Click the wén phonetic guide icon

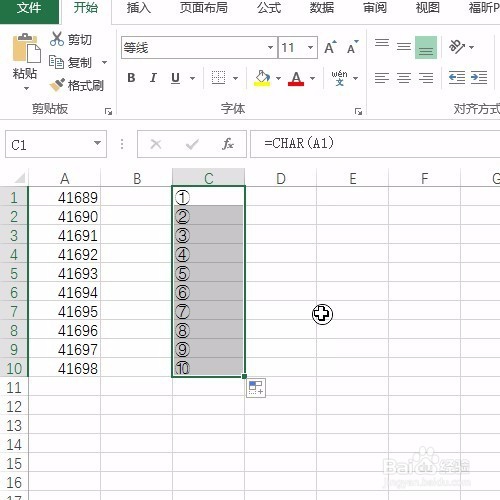tap(339, 78)
